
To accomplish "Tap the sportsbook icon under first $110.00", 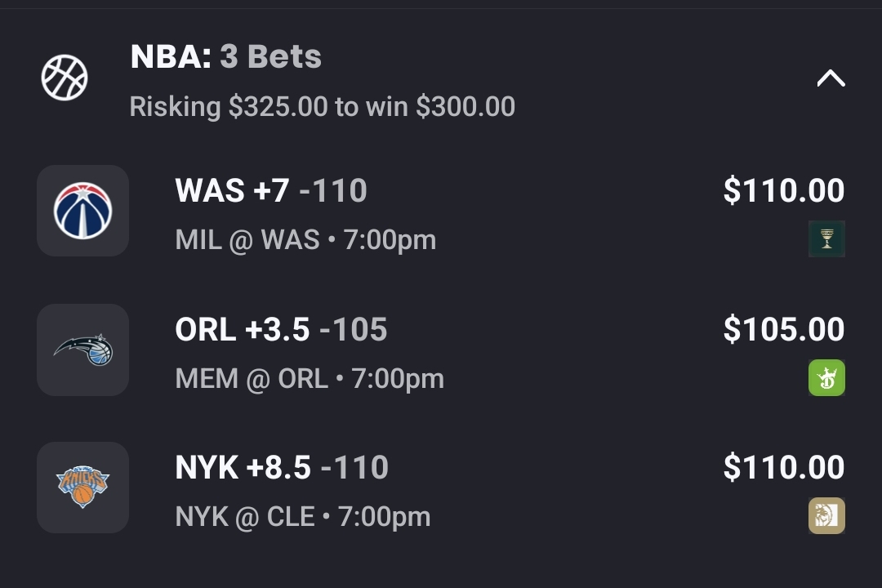I will click(826, 239).
